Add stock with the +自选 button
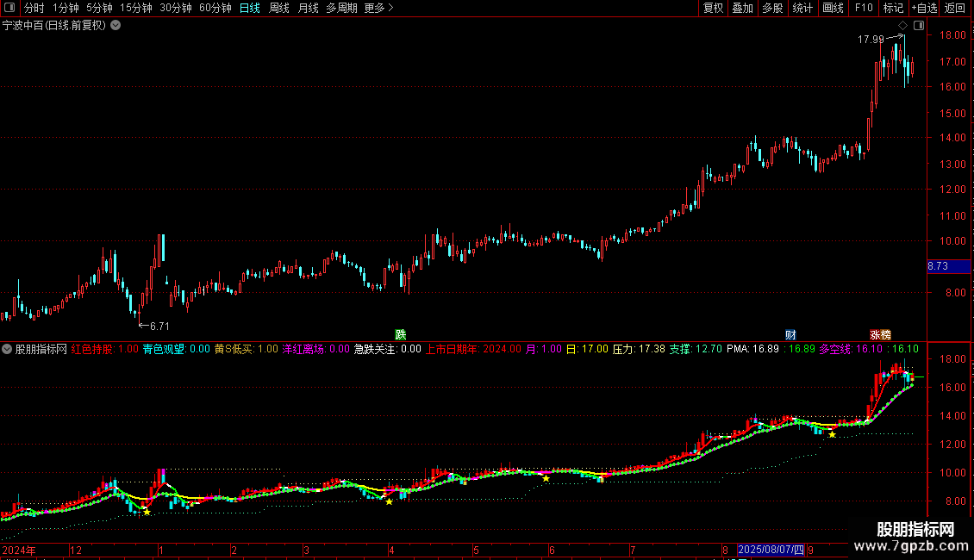 click(924, 8)
